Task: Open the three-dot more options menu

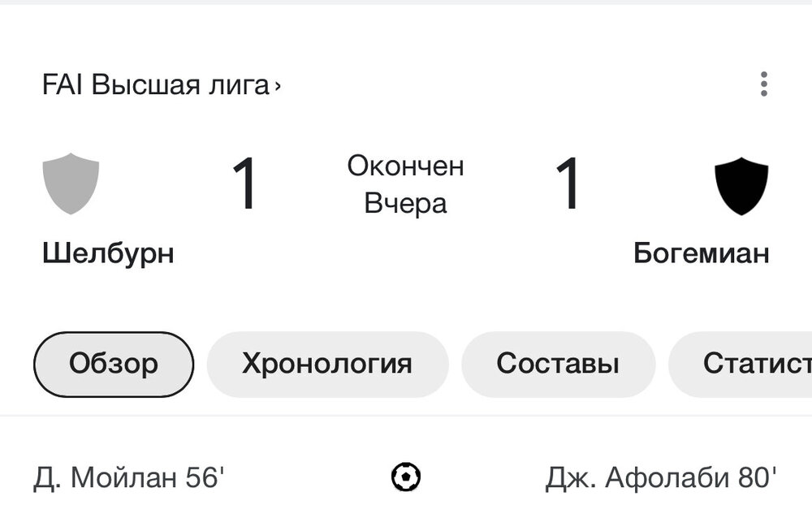Action: [x=763, y=84]
